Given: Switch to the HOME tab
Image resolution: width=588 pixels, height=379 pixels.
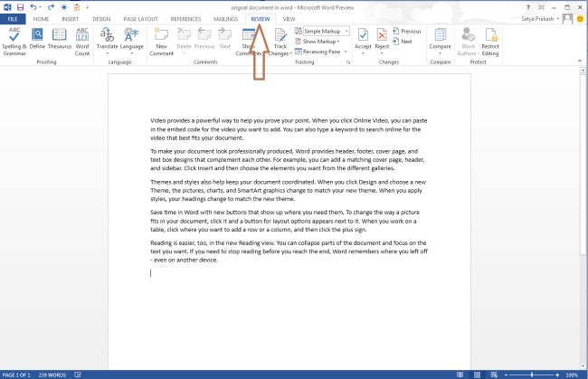Looking at the screenshot, I should [41, 19].
